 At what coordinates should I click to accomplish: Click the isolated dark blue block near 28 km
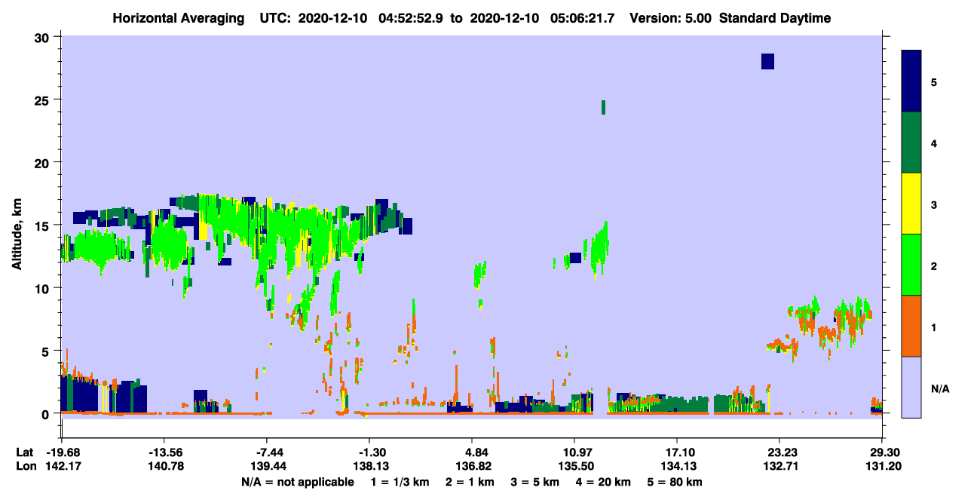[767, 61]
